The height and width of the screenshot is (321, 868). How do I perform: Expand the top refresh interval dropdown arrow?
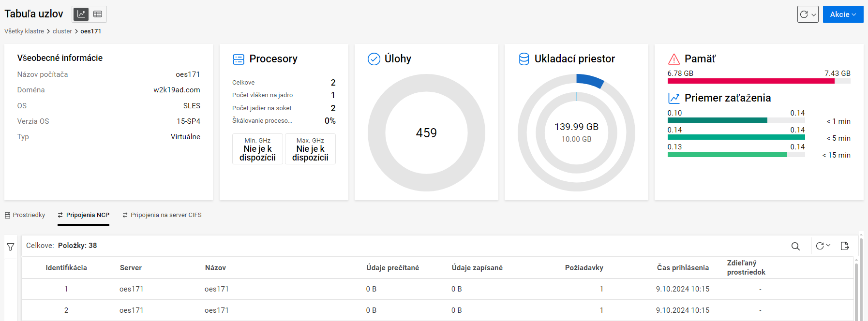[x=814, y=15]
